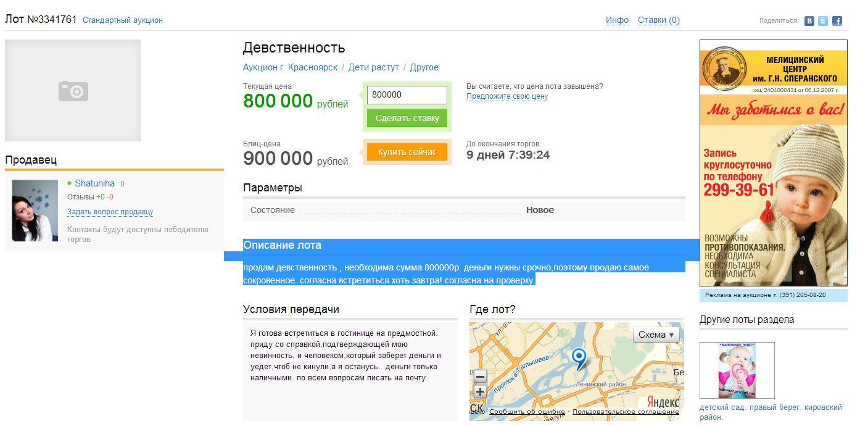This screenshot has height=426, width=868.
Task: Open Предложите свою цену link
Action: point(506,96)
